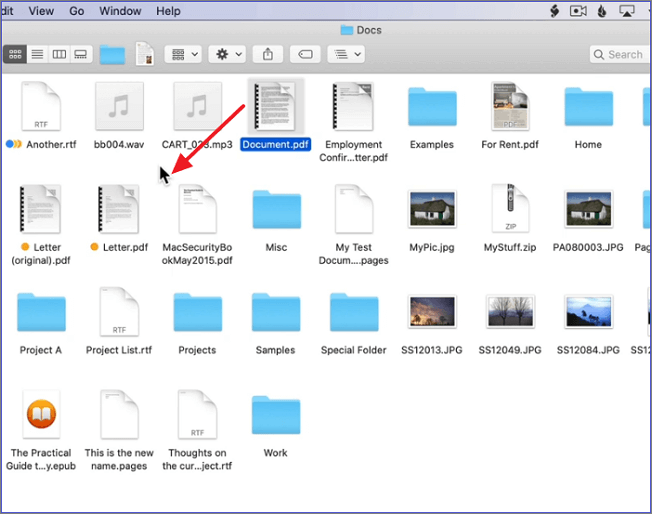652x514 pixels.
Task: Click the Edit Tags toolbar icon
Action: click(x=306, y=54)
